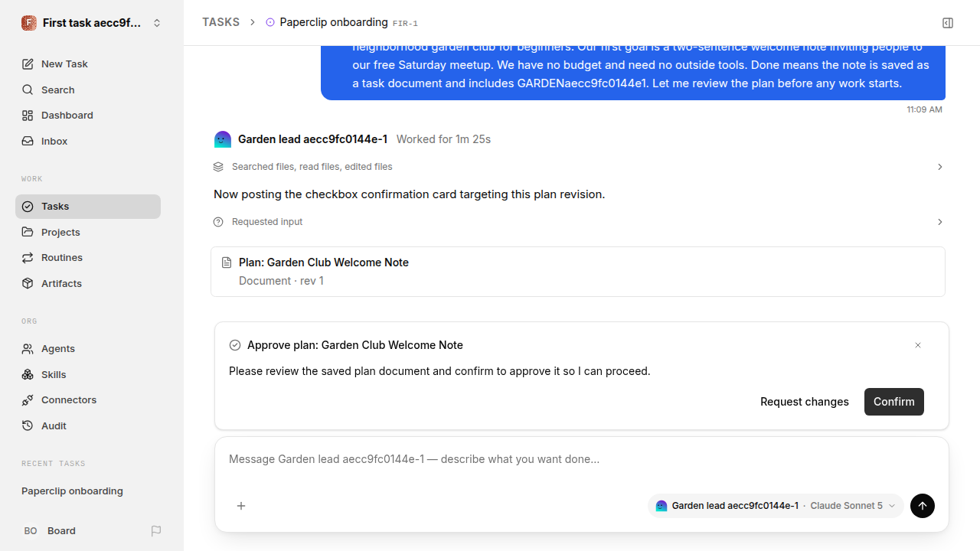The width and height of the screenshot is (980, 551).
Task: Open the Claude Sonnet 5 agent selector
Action: [776, 506]
